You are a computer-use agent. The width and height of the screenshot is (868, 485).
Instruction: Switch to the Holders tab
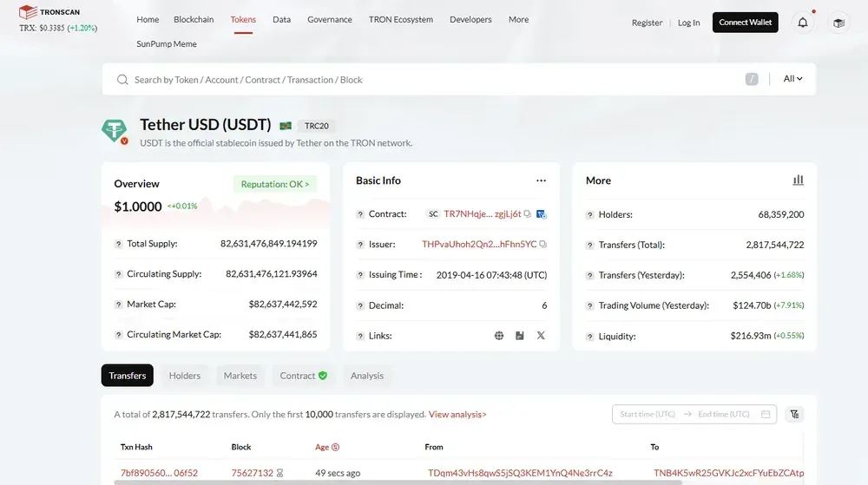tap(184, 376)
